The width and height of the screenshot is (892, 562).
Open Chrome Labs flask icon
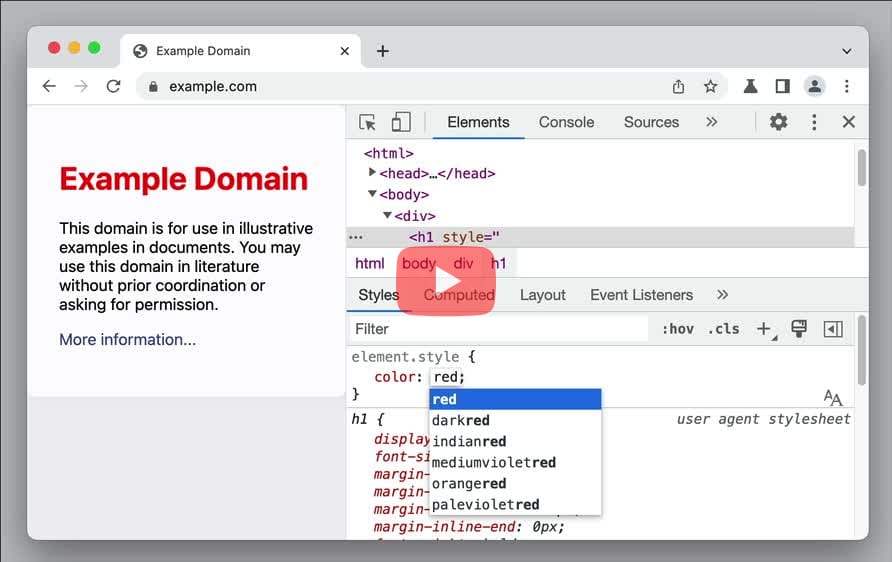coord(750,86)
